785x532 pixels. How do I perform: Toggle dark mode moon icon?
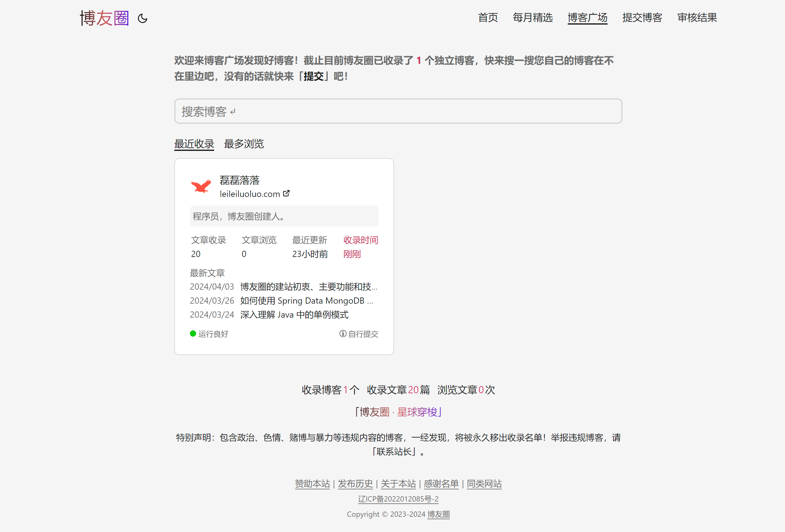point(143,18)
